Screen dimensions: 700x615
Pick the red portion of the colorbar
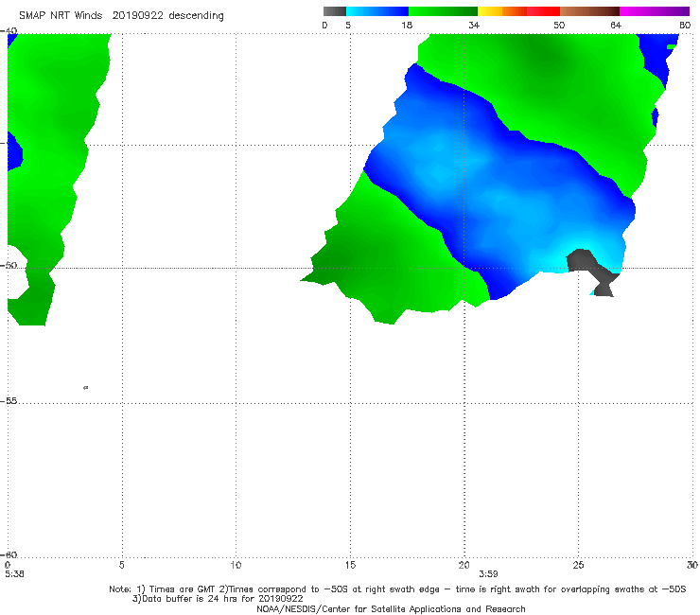tap(543, 11)
